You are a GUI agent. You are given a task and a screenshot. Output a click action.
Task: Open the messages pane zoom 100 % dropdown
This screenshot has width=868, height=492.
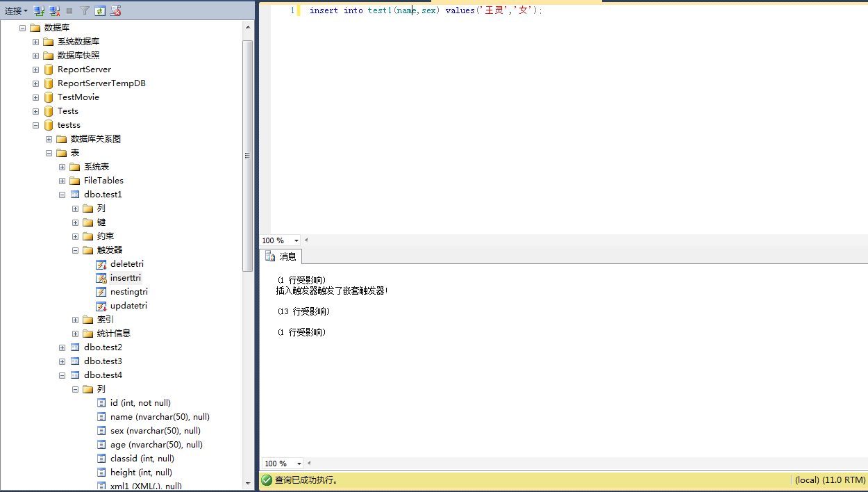[x=299, y=464]
